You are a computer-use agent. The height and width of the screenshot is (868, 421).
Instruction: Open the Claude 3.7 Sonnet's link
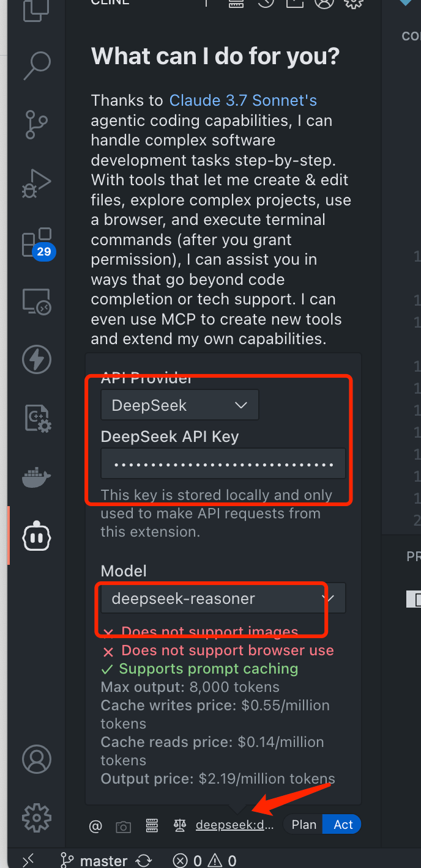click(243, 100)
